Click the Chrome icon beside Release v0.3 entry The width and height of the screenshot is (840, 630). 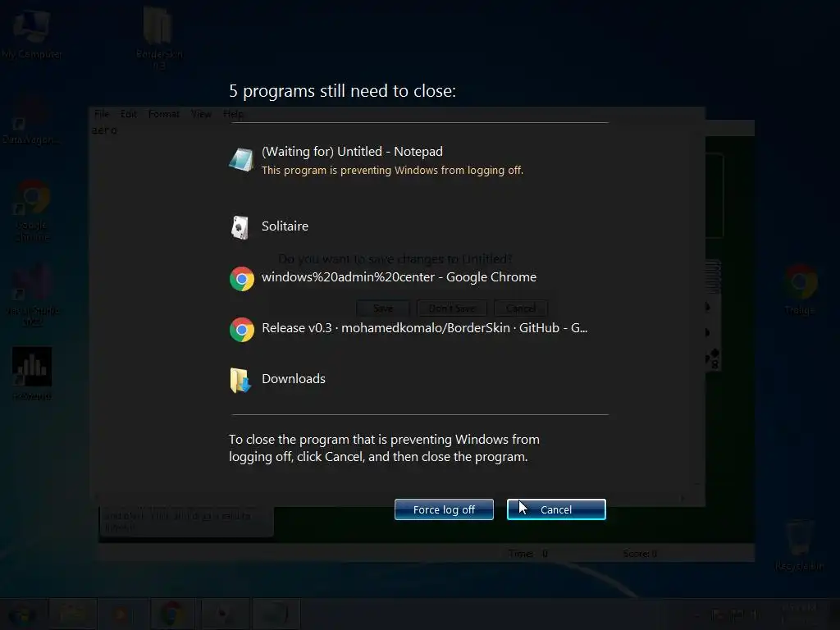(242, 330)
